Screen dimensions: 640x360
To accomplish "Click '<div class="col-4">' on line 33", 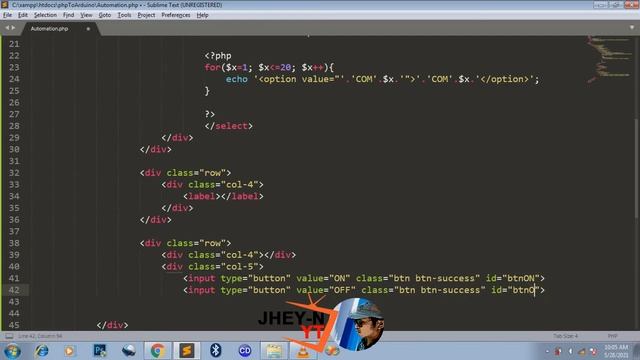I will point(212,184).
